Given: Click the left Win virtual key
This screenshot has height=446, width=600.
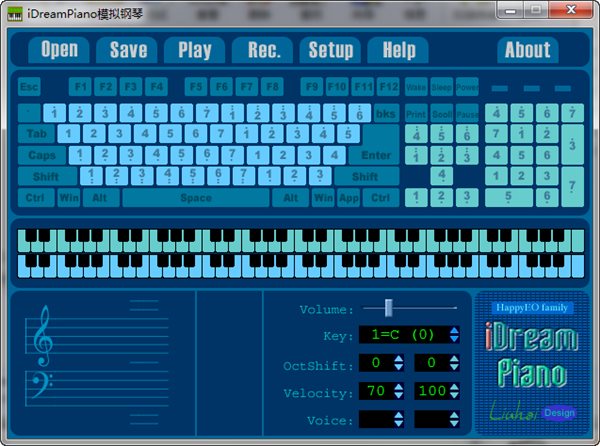Looking at the screenshot, I should 69,198.
